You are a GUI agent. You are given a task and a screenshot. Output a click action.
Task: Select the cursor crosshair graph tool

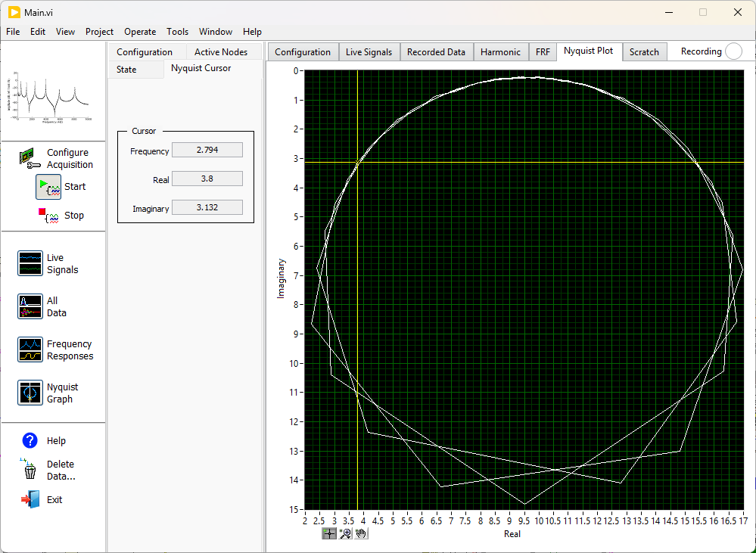pos(329,533)
